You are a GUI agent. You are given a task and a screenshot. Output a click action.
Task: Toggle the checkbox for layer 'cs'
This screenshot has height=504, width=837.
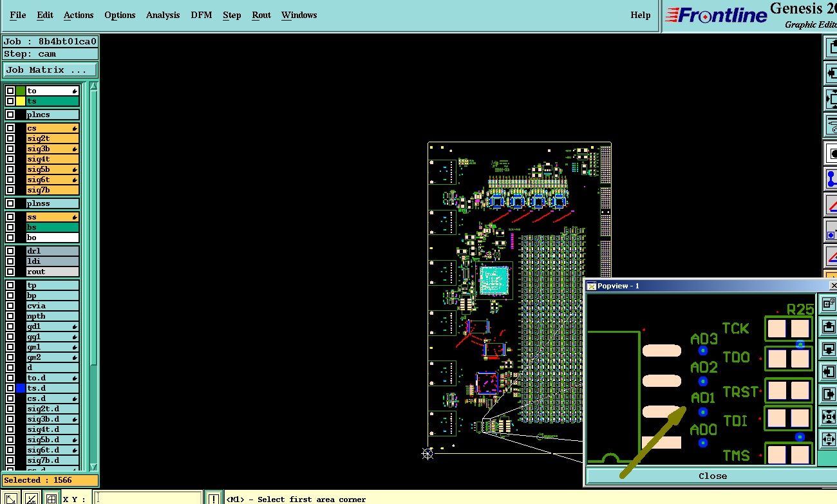(10, 128)
